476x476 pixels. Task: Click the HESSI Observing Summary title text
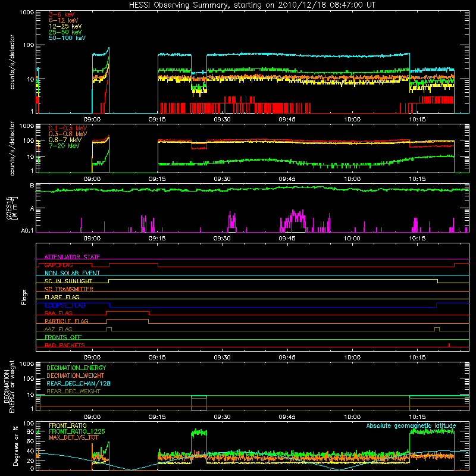[252, 5]
